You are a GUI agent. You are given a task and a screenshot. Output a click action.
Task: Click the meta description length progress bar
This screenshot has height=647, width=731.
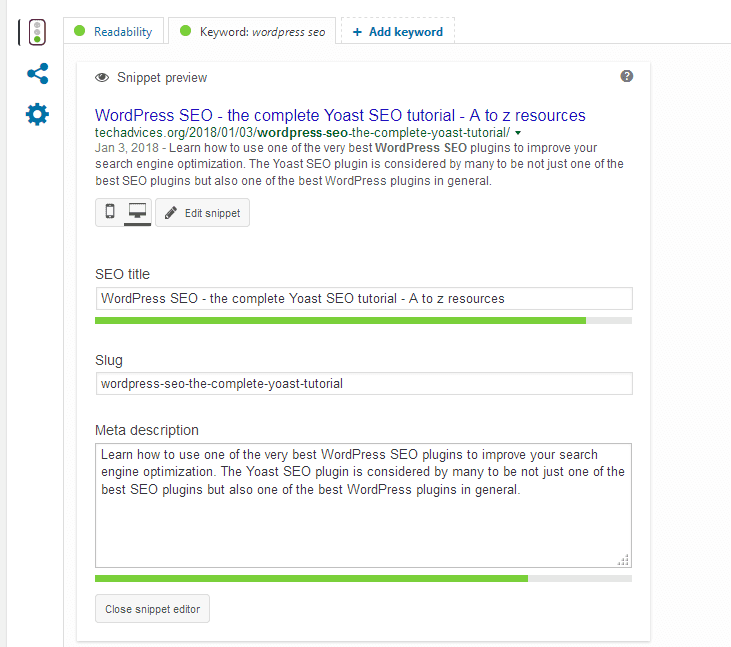363,578
